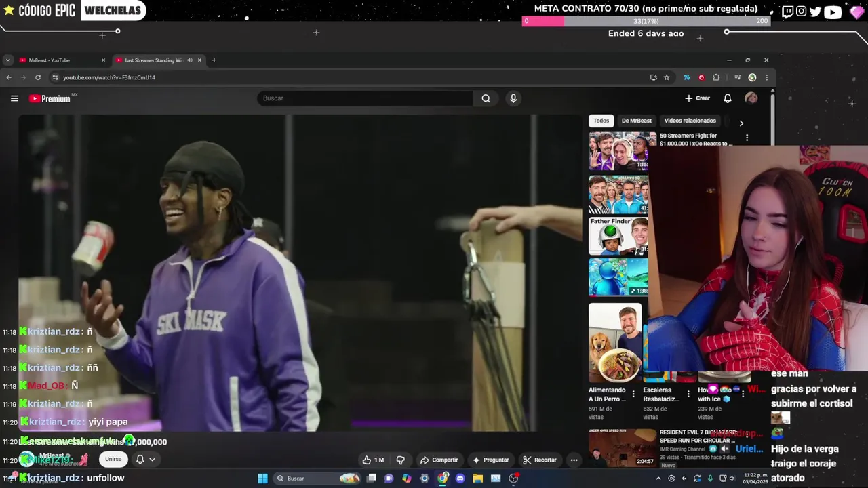Open the Twitch icon in overlay header
The height and width of the screenshot is (488, 868).
[x=787, y=12]
